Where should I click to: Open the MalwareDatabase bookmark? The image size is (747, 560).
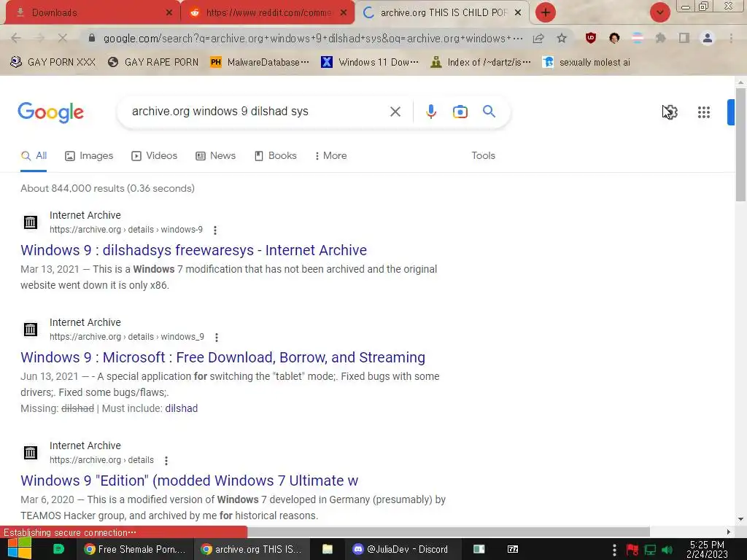tap(260, 63)
